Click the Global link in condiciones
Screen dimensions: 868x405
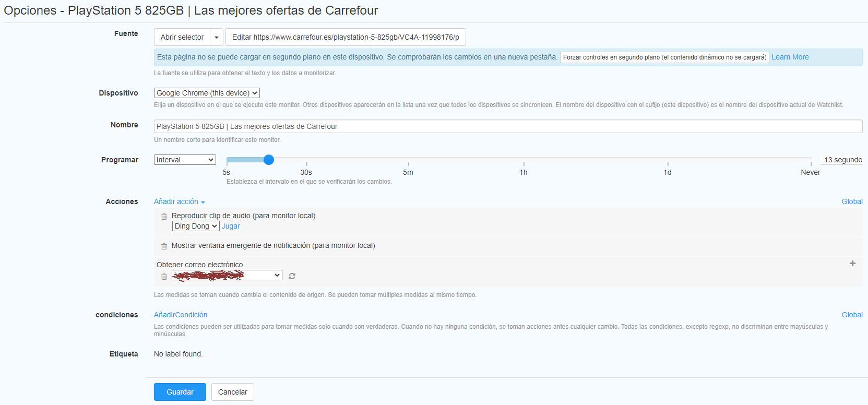coord(852,315)
